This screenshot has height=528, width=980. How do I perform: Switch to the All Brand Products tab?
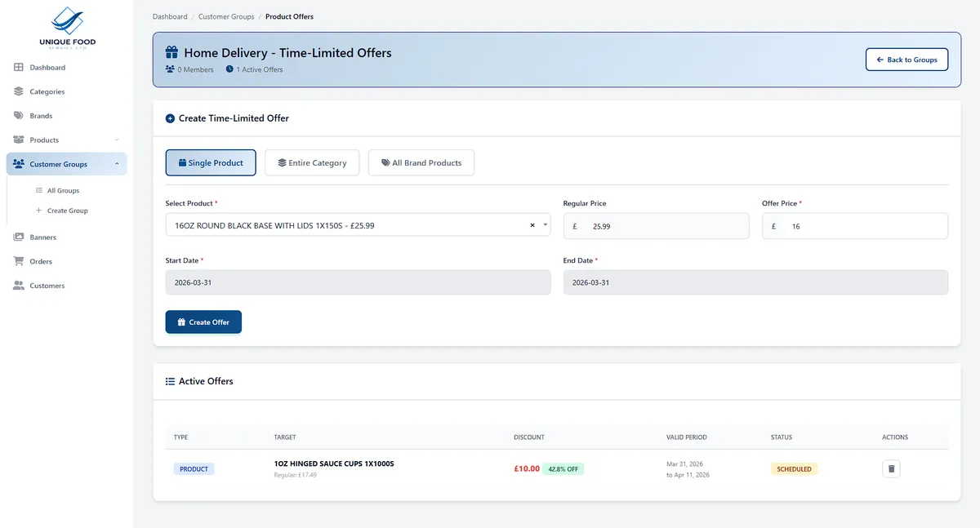coord(421,162)
